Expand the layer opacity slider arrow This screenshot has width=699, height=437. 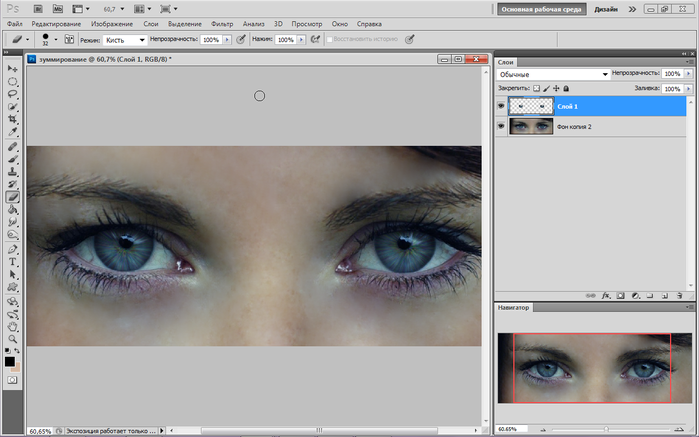pos(686,74)
